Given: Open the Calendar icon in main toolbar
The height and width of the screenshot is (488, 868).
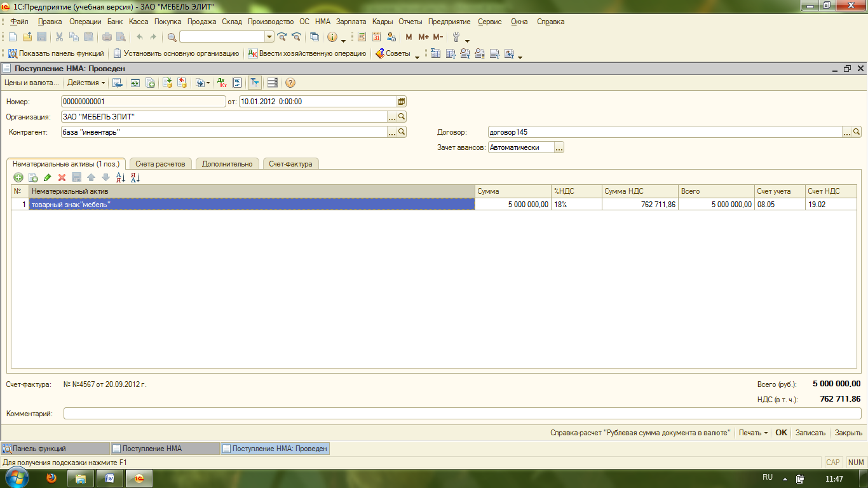Looking at the screenshot, I should 376,37.
